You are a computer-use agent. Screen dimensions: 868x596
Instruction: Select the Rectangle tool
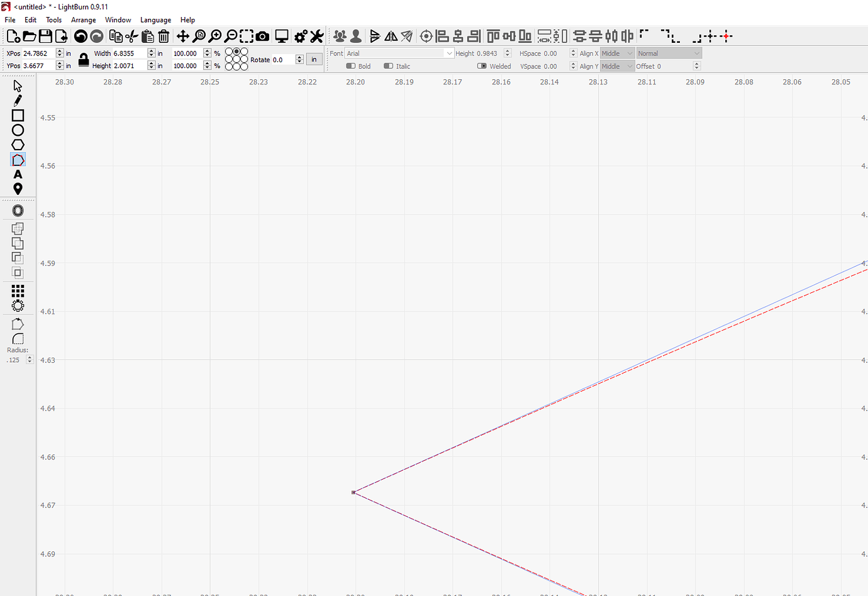pyautogui.click(x=18, y=116)
